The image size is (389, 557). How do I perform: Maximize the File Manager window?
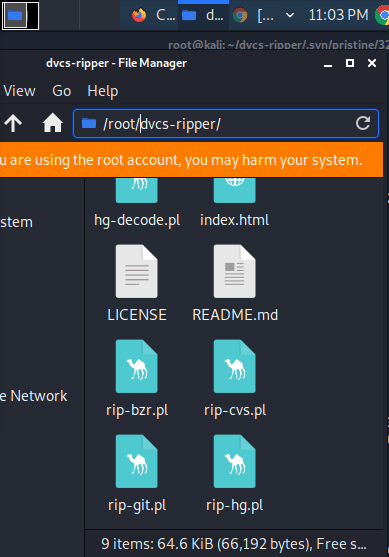click(x=350, y=63)
